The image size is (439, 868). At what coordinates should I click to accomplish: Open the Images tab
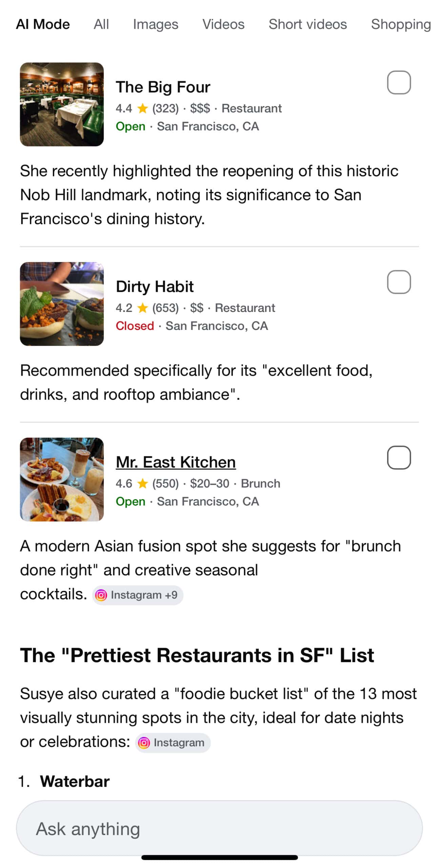[x=155, y=24]
